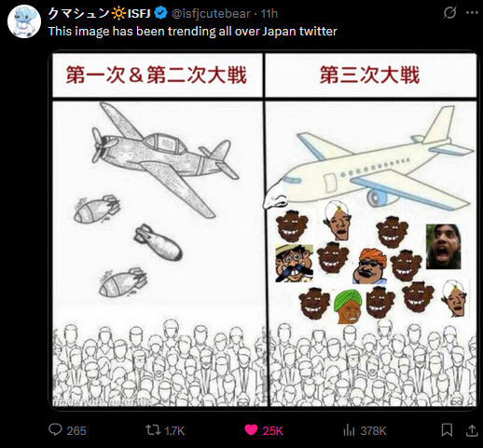Repost using the retweet arrows icon
This screenshot has width=483, height=448.
[x=153, y=430]
